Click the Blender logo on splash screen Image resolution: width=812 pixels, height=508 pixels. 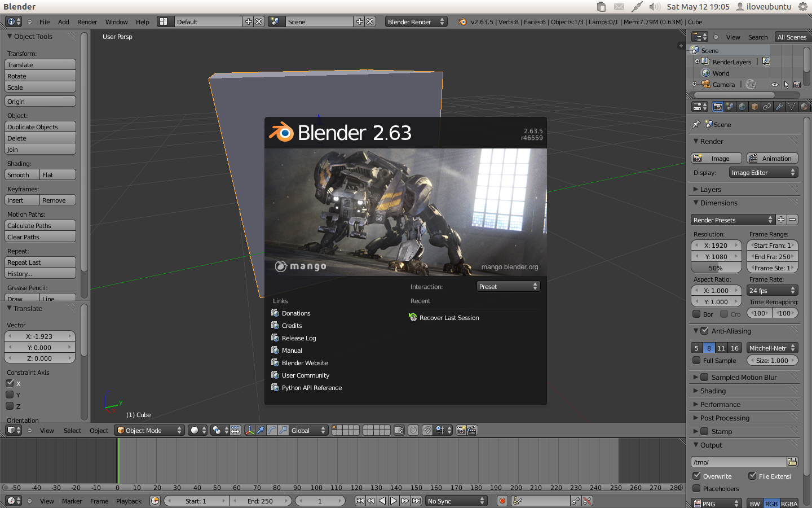pyautogui.click(x=281, y=132)
